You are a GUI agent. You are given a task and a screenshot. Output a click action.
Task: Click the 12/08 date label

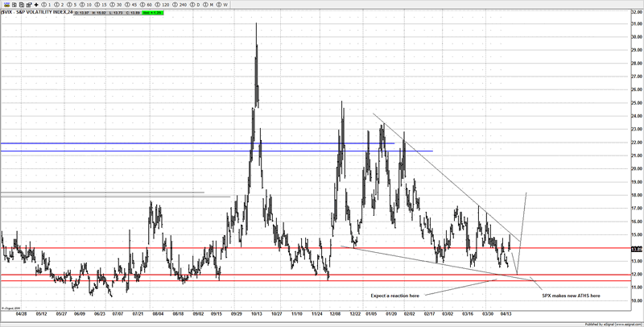click(x=335, y=313)
